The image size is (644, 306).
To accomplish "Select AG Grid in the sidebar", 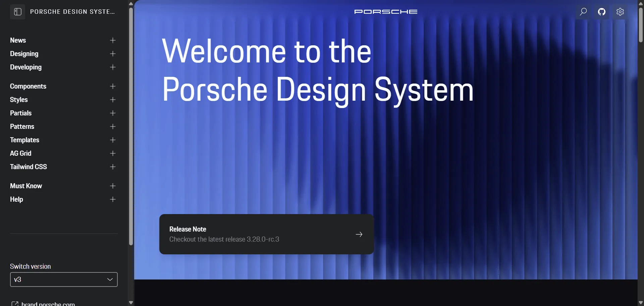I will coord(20,153).
